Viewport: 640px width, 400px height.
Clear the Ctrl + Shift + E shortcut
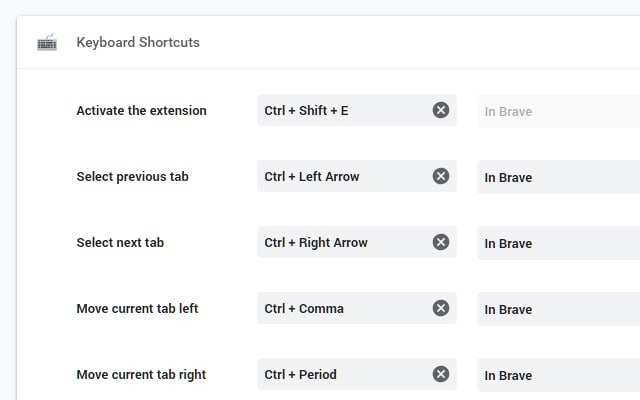tap(441, 110)
